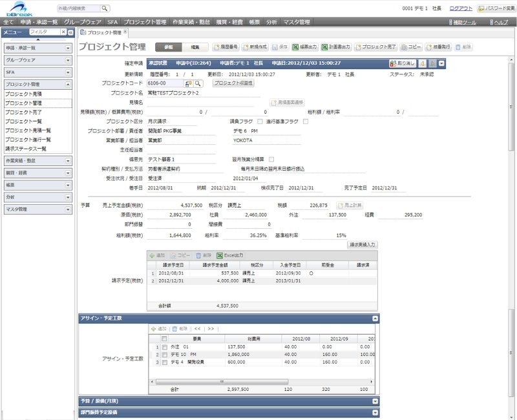Click 追加 in the アサイン grid toolbar
Image resolution: width=517 pixels, height=420 pixels.
(158, 329)
